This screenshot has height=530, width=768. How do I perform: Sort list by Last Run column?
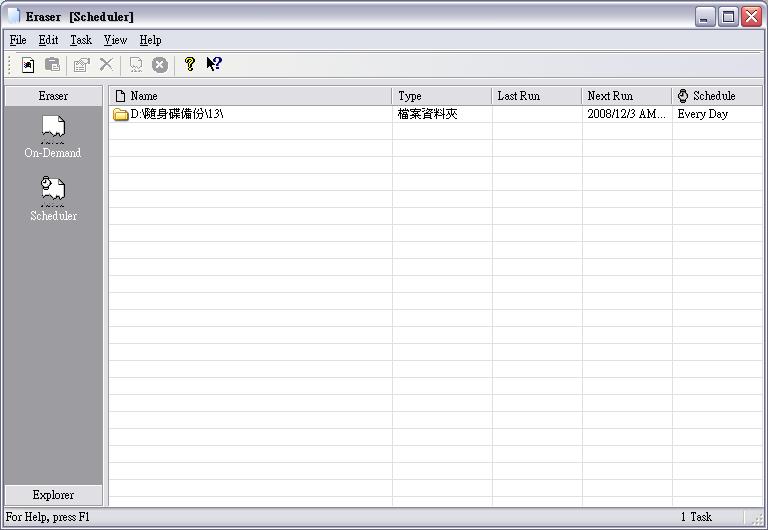point(537,96)
